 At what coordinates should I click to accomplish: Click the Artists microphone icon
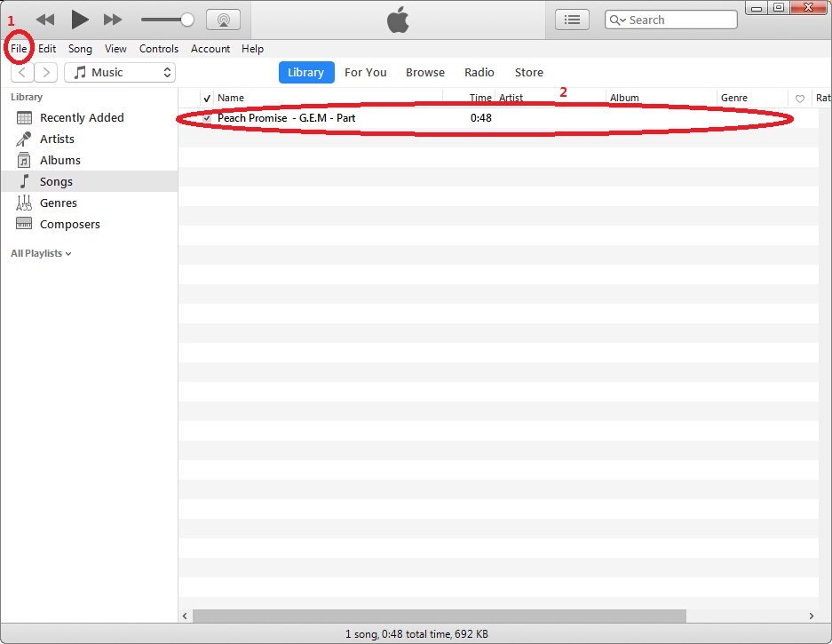point(23,139)
